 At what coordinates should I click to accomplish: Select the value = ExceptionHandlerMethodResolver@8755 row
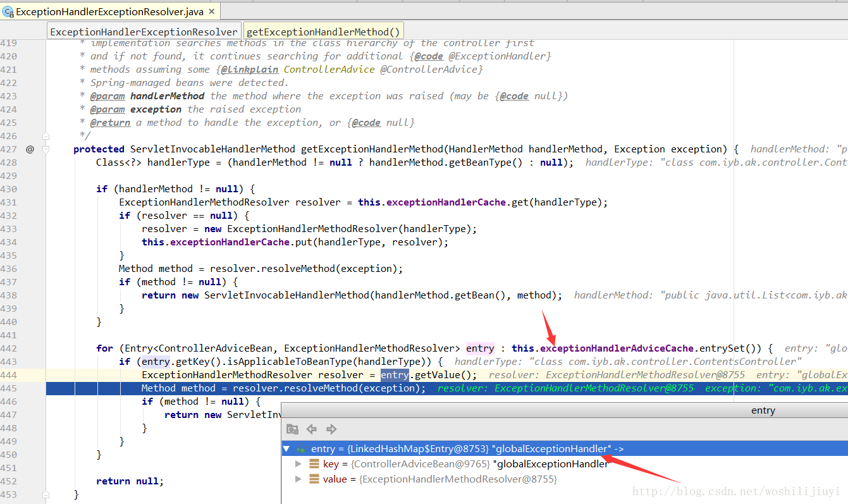click(565, 479)
